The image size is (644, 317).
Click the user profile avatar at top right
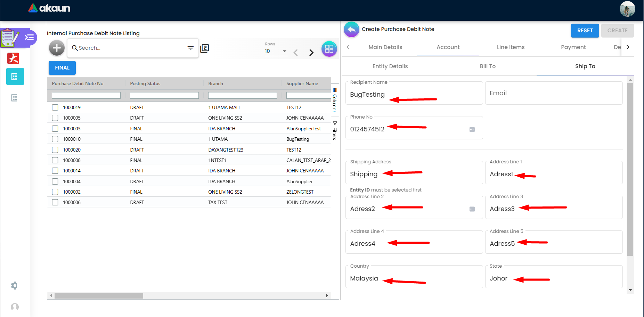click(x=627, y=9)
